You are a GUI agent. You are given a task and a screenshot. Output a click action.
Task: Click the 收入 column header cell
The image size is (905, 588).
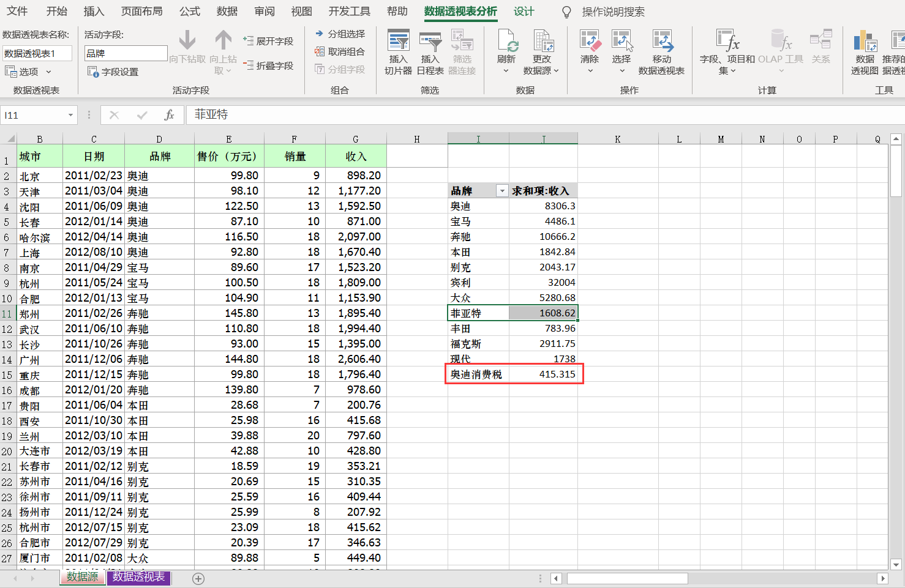(356, 156)
